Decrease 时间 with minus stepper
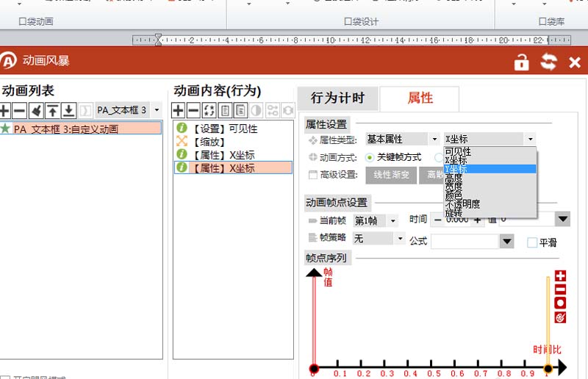The image size is (588, 379). pos(437,220)
